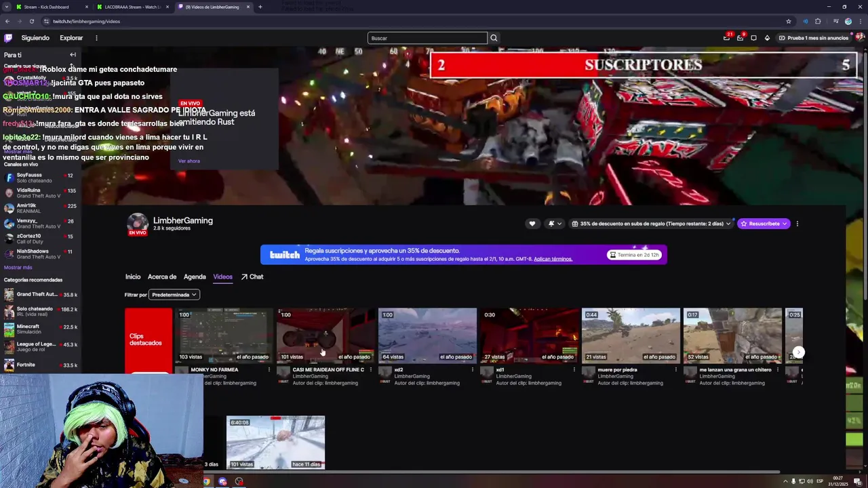Screen dimensions: 868x488
Task: Click inside the Buscar search field
Action: tap(427, 38)
